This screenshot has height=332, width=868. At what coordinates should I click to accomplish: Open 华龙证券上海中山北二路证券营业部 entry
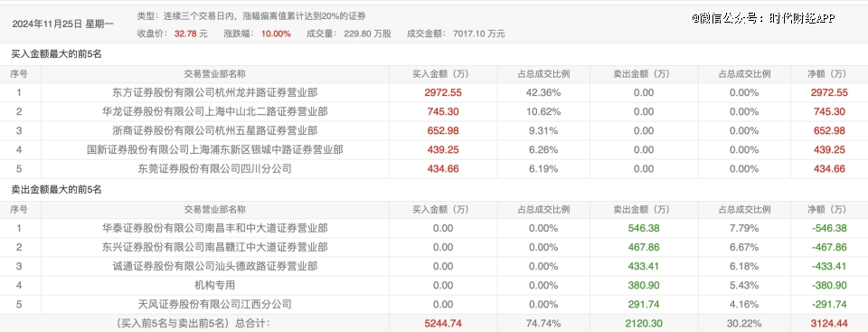pos(215,111)
